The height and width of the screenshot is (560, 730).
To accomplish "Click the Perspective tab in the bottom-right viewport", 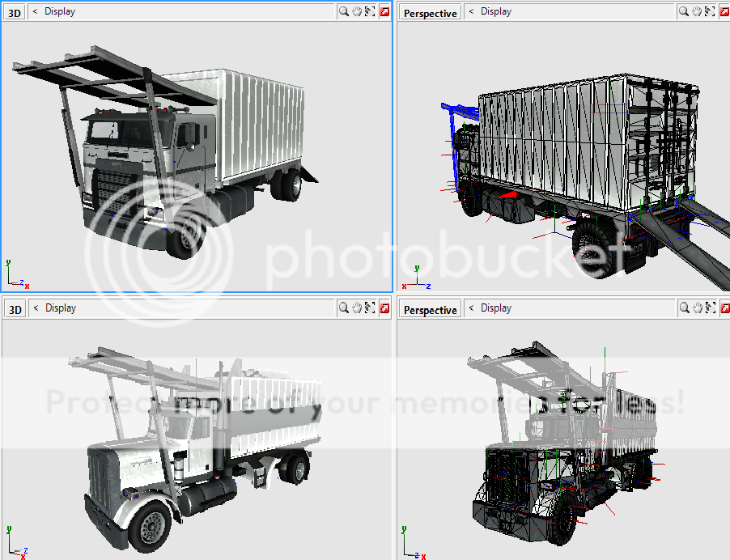I will tap(429, 308).
